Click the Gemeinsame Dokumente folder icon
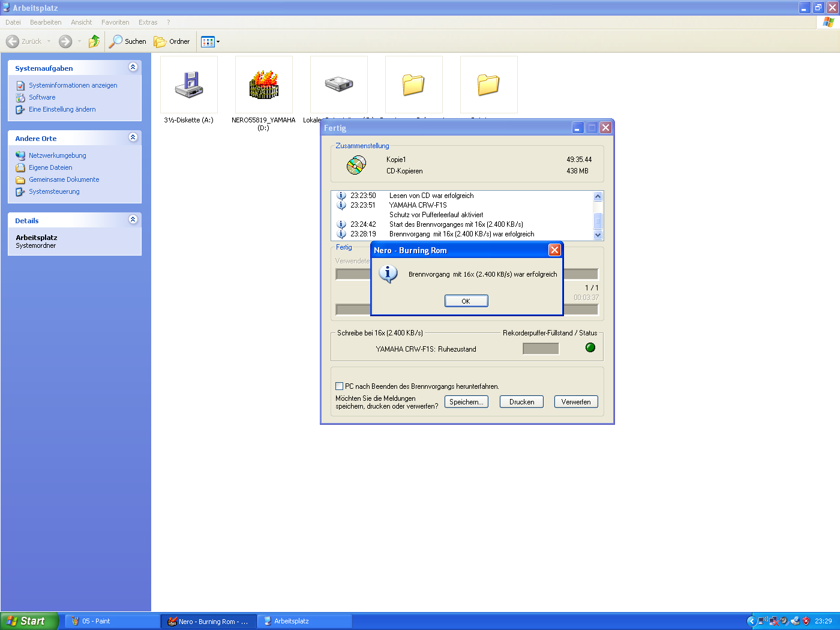 tap(20, 180)
